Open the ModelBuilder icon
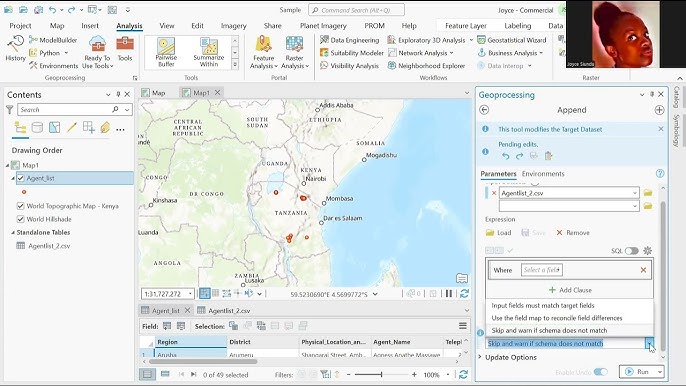The image size is (686, 386). click(x=52, y=40)
